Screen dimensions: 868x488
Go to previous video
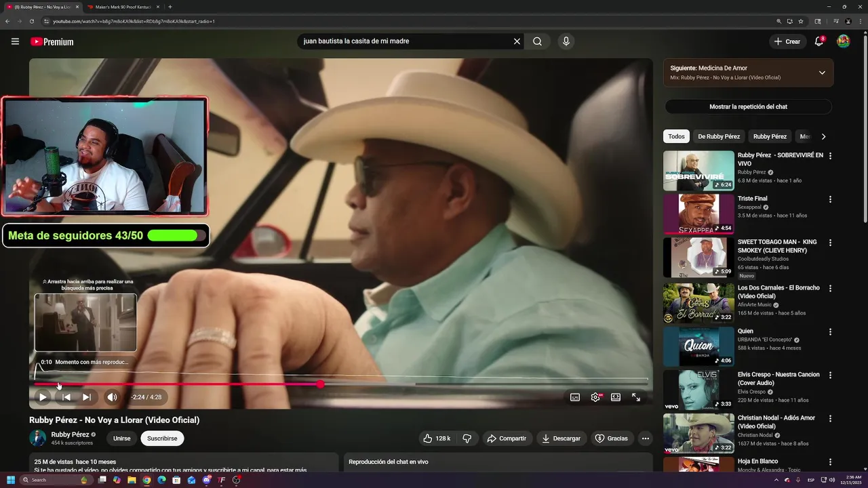pyautogui.click(x=66, y=397)
